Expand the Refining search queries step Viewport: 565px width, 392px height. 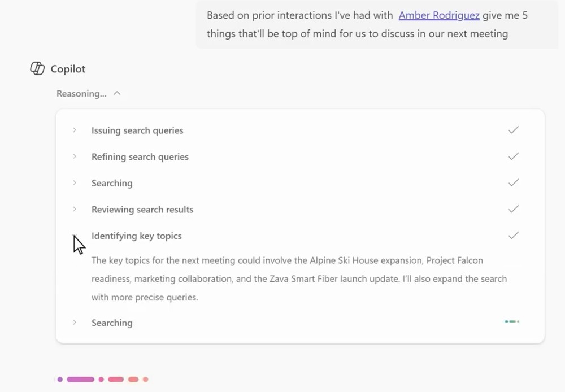75,156
